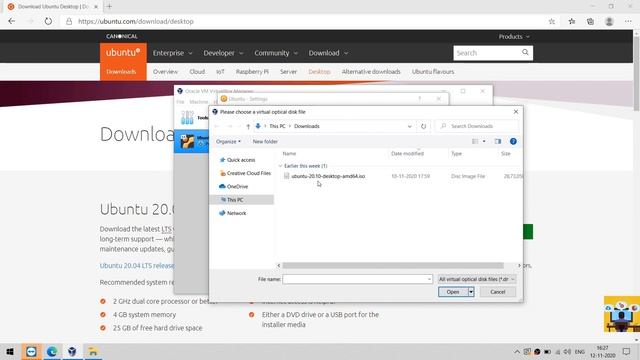
Task: Click the scroll left arrow of file list
Action: pyautogui.click(x=279, y=265)
